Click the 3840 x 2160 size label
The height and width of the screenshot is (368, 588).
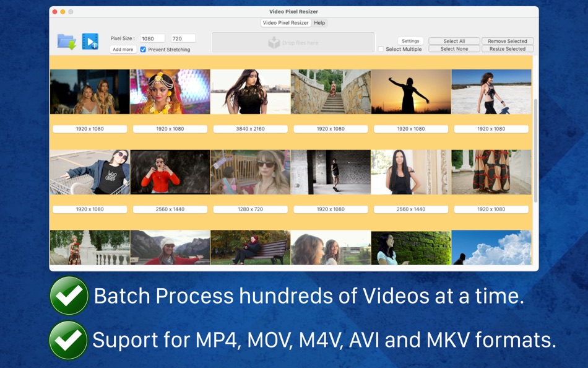(251, 129)
